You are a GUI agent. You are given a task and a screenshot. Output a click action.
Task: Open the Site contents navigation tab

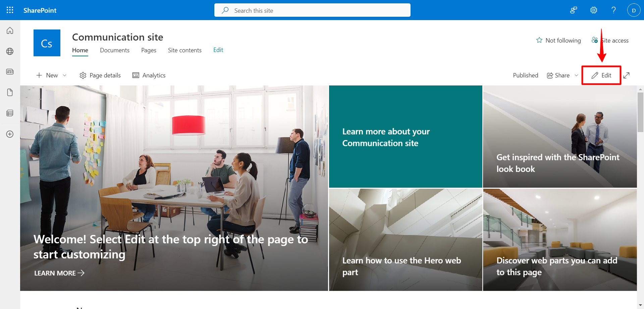(x=185, y=50)
